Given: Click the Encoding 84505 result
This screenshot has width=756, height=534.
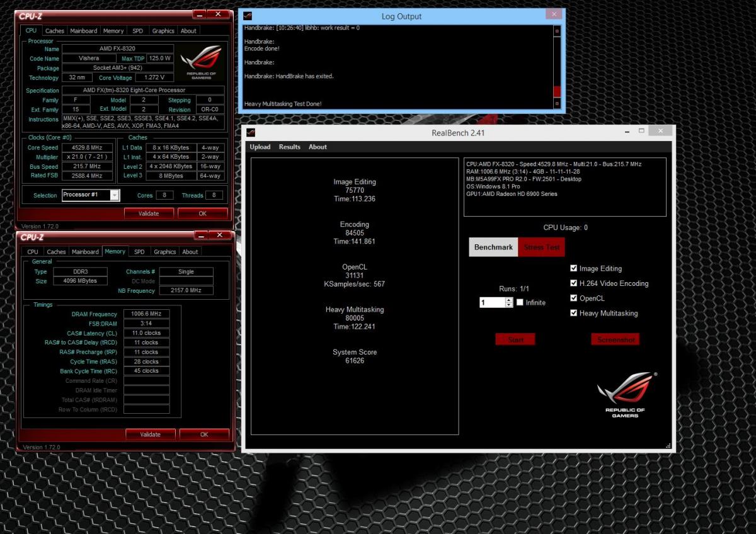Looking at the screenshot, I should tap(355, 233).
